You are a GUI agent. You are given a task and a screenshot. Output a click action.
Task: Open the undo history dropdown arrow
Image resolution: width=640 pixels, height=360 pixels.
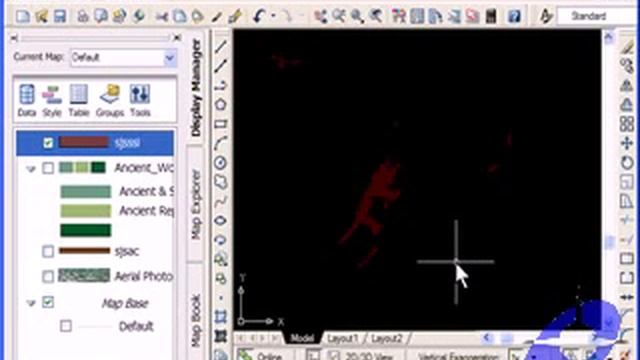click(273, 16)
